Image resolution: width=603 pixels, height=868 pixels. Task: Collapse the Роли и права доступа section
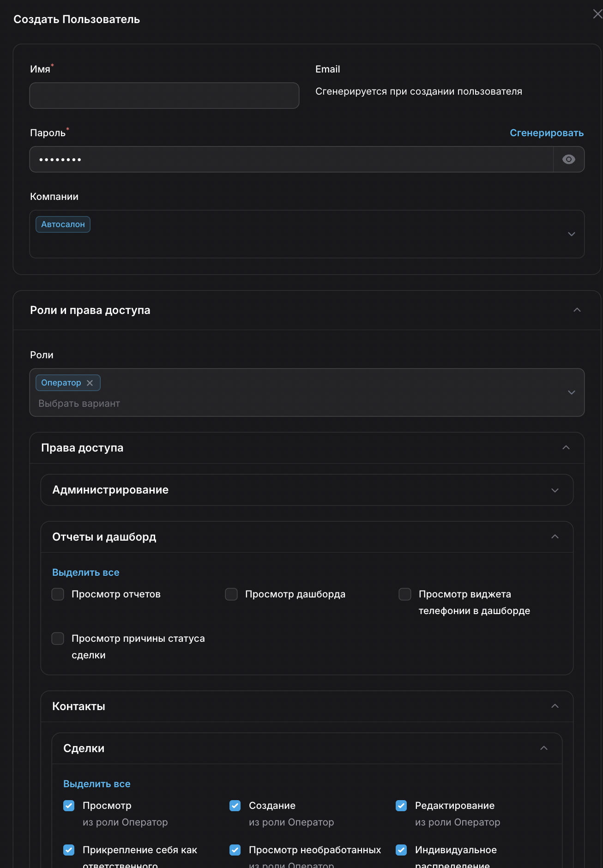tap(577, 310)
